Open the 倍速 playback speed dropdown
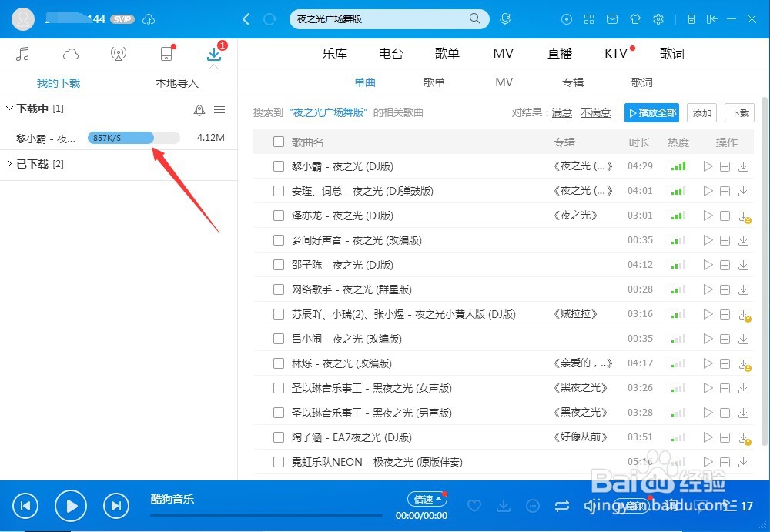This screenshot has width=770, height=532. (427, 499)
